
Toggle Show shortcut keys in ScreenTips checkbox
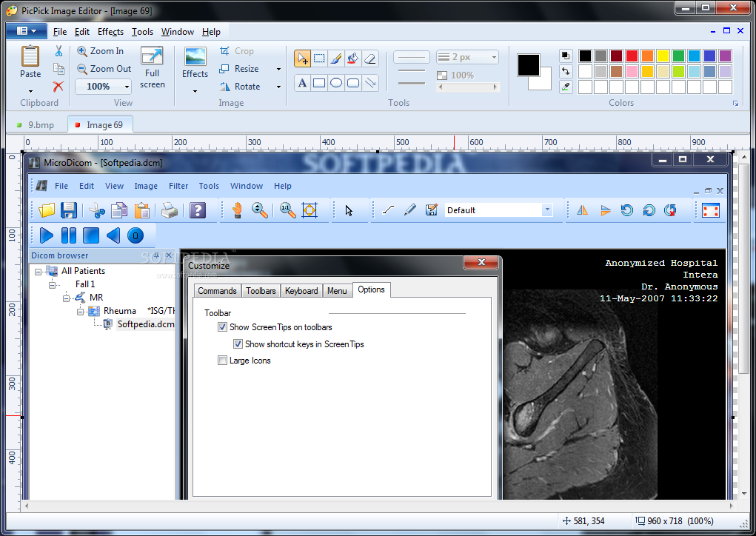[x=238, y=344]
